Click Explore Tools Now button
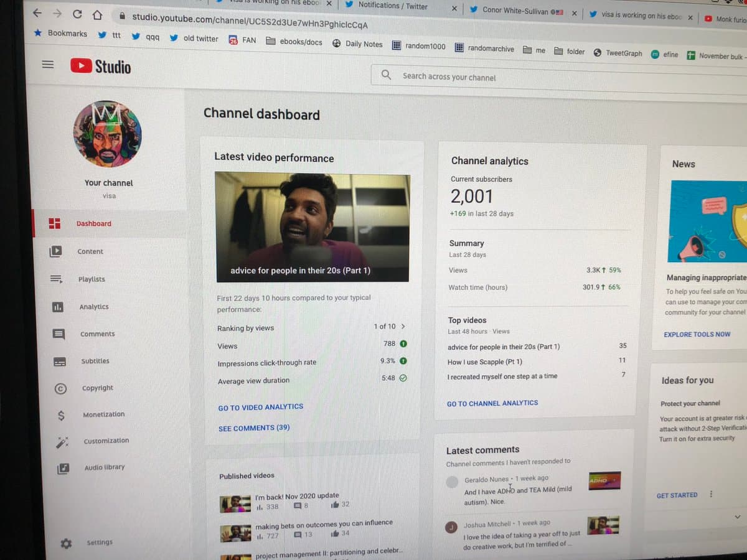 (x=697, y=334)
